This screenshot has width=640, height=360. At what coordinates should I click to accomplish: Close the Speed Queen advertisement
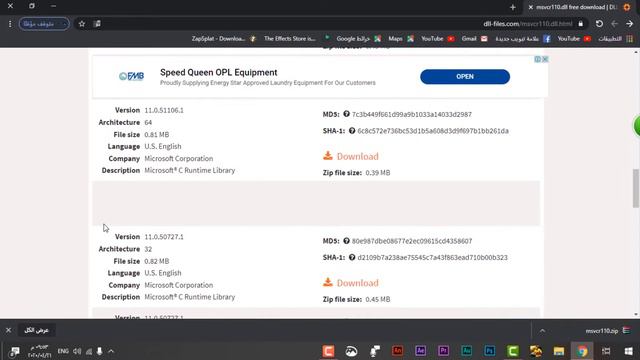click(545, 59)
